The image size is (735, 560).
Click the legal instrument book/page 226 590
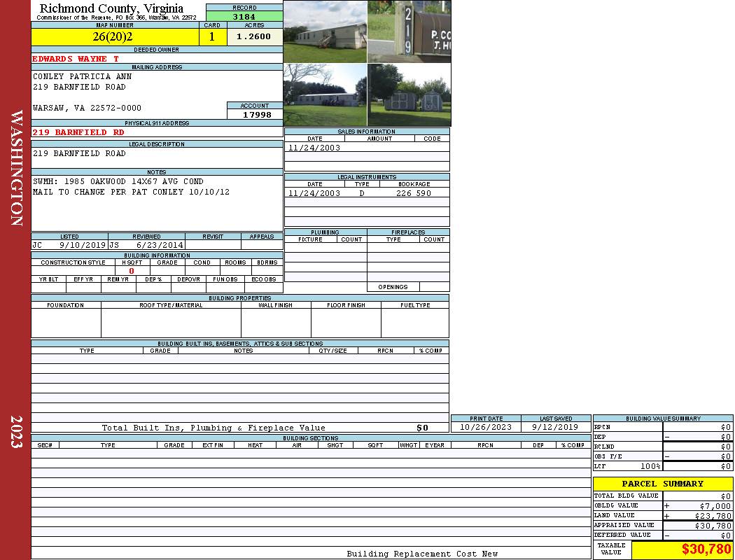point(413,193)
